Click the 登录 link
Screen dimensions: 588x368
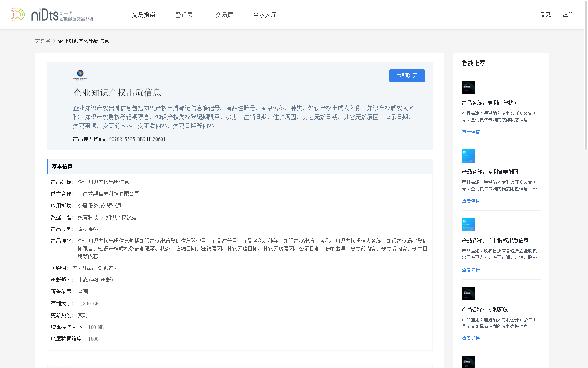pyautogui.click(x=545, y=15)
